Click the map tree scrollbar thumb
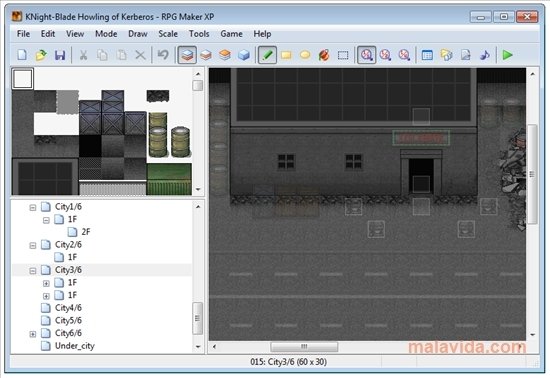The image size is (550, 378). tap(198, 318)
